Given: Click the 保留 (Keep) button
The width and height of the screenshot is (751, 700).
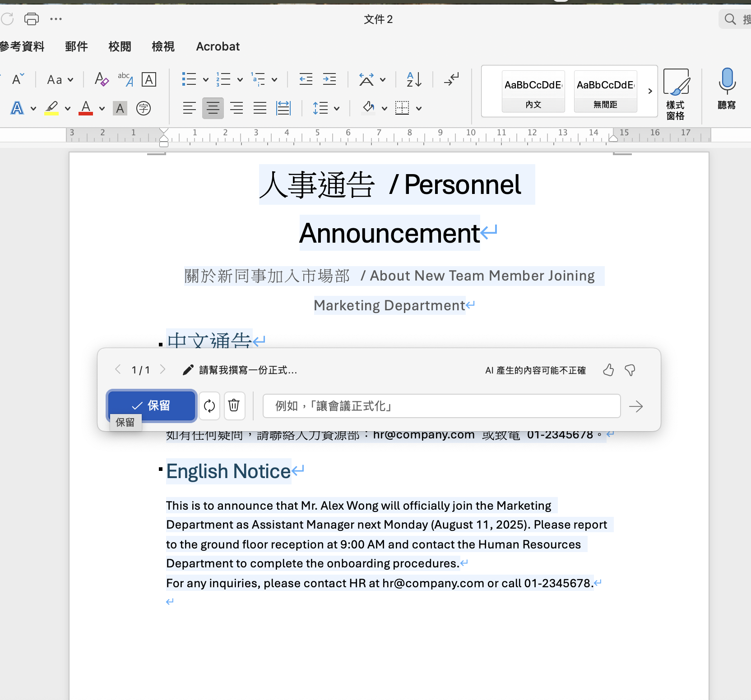Looking at the screenshot, I should 152,405.
